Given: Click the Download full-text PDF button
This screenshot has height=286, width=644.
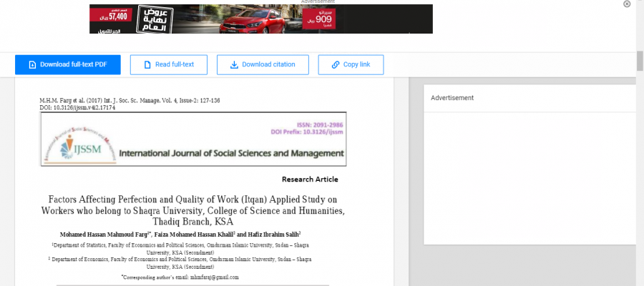Looking at the screenshot, I should pos(68,65).
